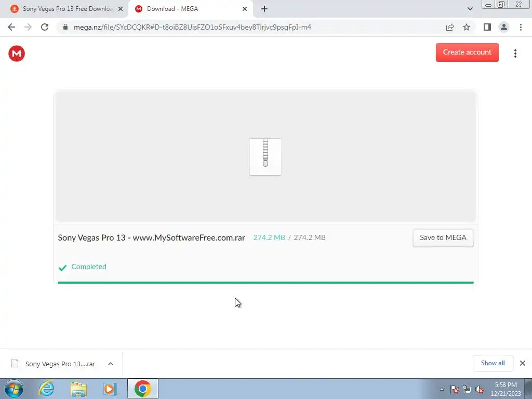Open the Chrome profile avatar
The width and height of the screenshot is (532, 399).
504,27
